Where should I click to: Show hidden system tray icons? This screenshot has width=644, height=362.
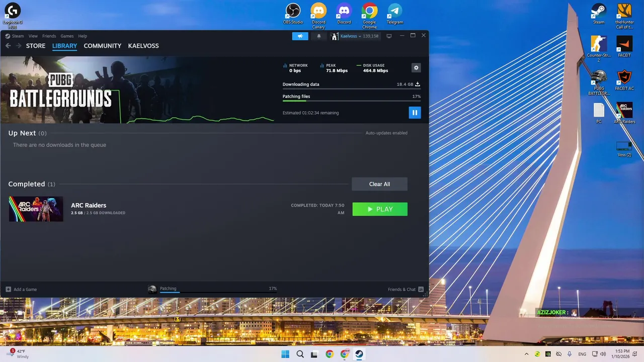pyautogui.click(x=526, y=354)
